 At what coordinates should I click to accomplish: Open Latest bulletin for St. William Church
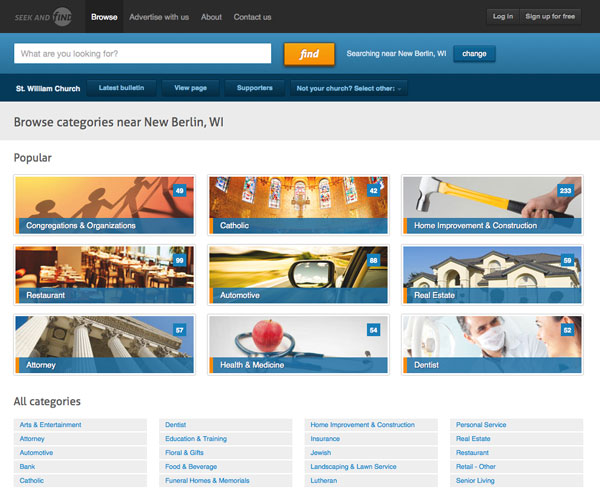pyautogui.click(x=121, y=88)
